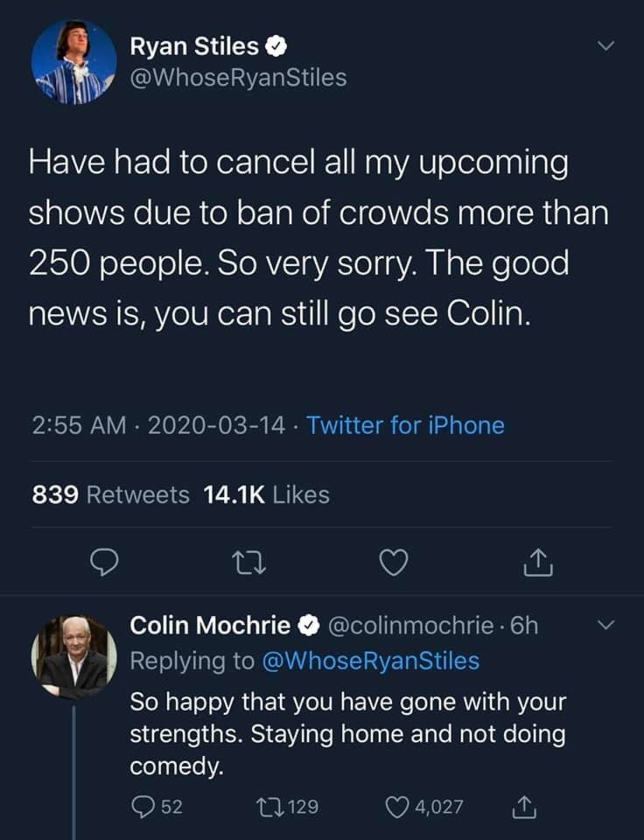Share the main tweet via share icon
This screenshot has height=840, width=644.
click(x=538, y=563)
